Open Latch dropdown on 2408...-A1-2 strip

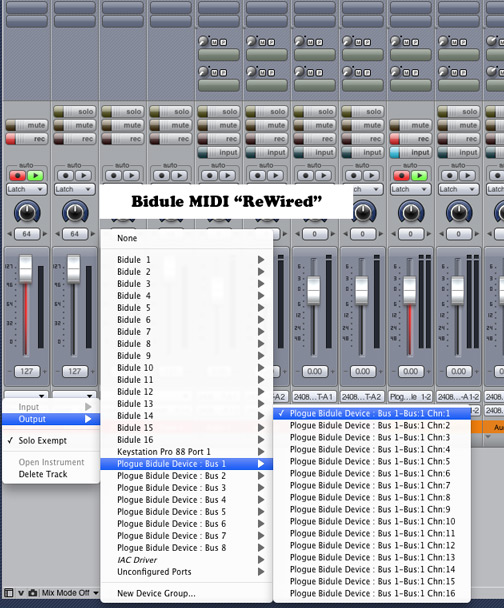pos(459,189)
